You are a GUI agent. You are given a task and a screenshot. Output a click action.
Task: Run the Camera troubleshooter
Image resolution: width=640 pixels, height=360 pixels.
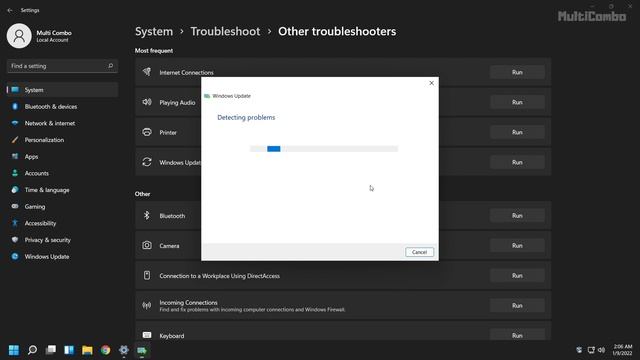point(517,246)
